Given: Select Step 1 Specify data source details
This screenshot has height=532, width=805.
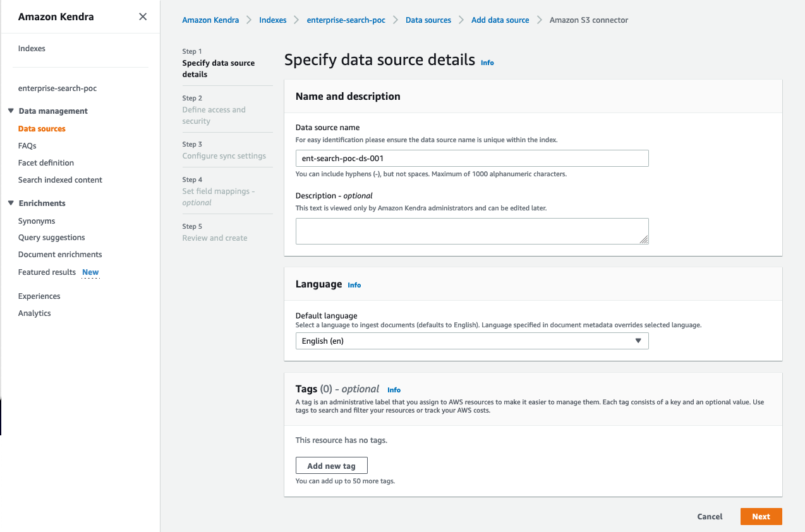Looking at the screenshot, I should (x=219, y=69).
